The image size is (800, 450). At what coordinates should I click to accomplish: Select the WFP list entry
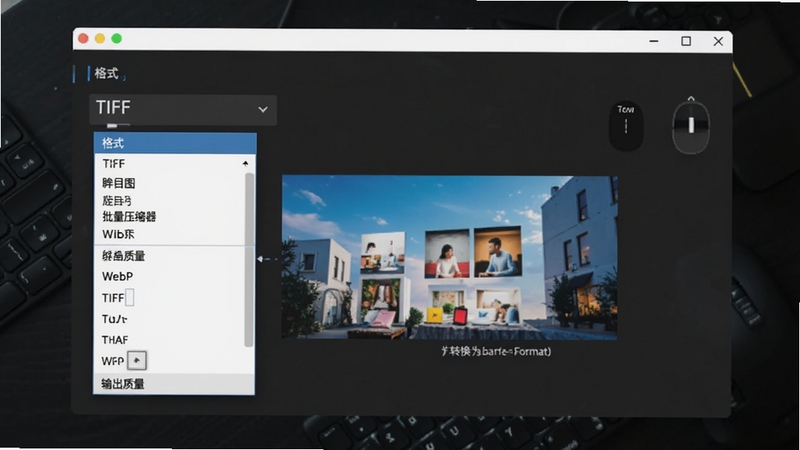coord(113,361)
